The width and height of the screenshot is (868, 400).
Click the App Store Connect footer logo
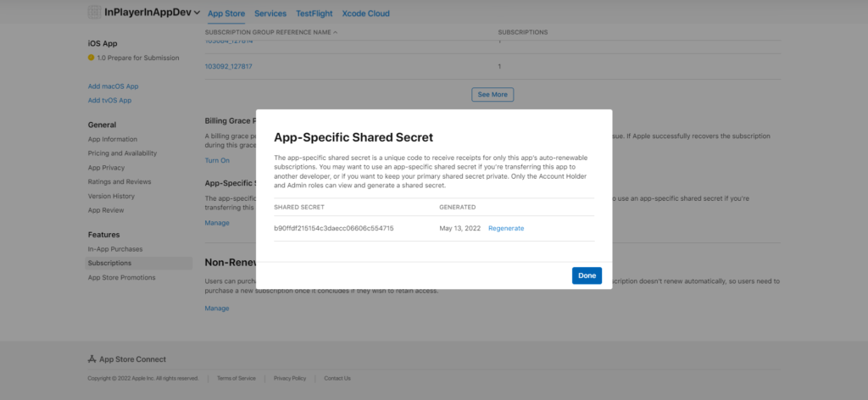(127, 359)
